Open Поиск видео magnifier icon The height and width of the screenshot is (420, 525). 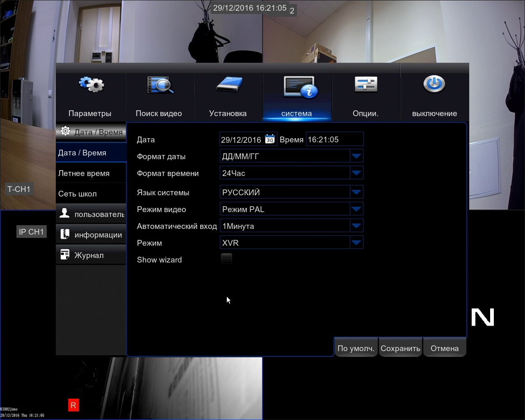coord(160,85)
